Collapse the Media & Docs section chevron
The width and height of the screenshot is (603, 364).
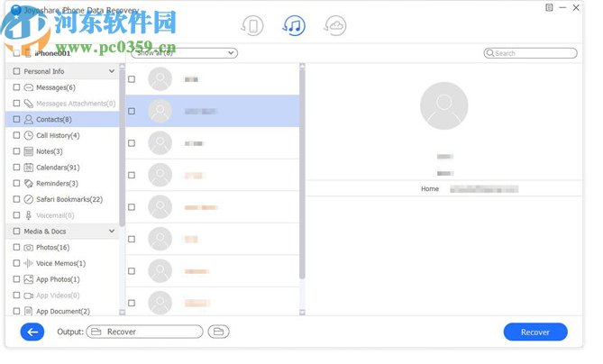point(112,231)
